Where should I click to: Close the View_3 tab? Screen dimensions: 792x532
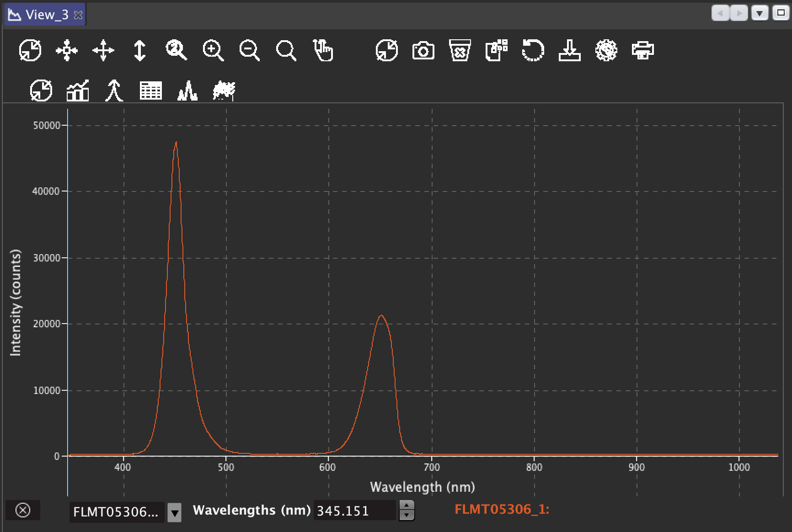[x=78, y=15]
